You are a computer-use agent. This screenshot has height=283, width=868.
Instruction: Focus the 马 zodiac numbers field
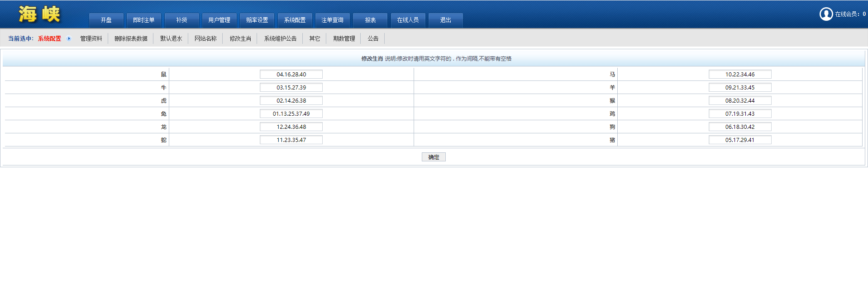[x=739, y=75]
